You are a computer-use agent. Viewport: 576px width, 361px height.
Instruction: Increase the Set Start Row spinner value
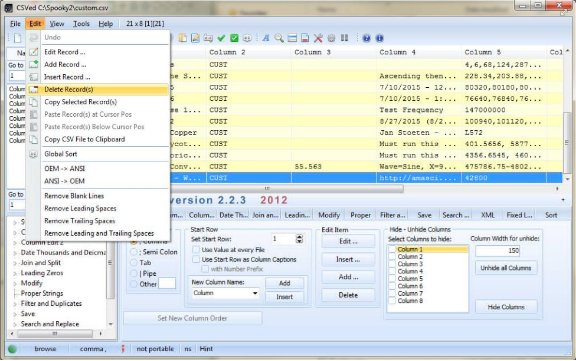299,237
